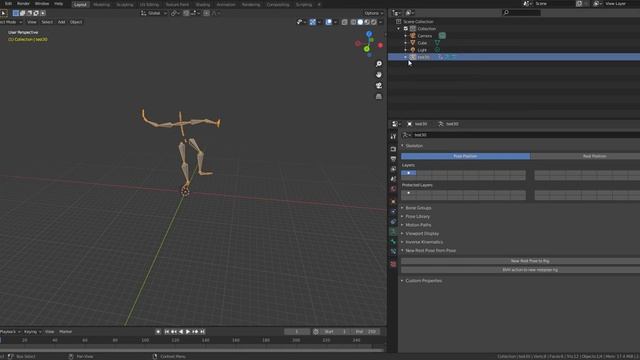Image resolution: width=640 pixels, height=360 pixels.
Task: Open the Bone Constraints properties tab icon
Action: (393, 251)
